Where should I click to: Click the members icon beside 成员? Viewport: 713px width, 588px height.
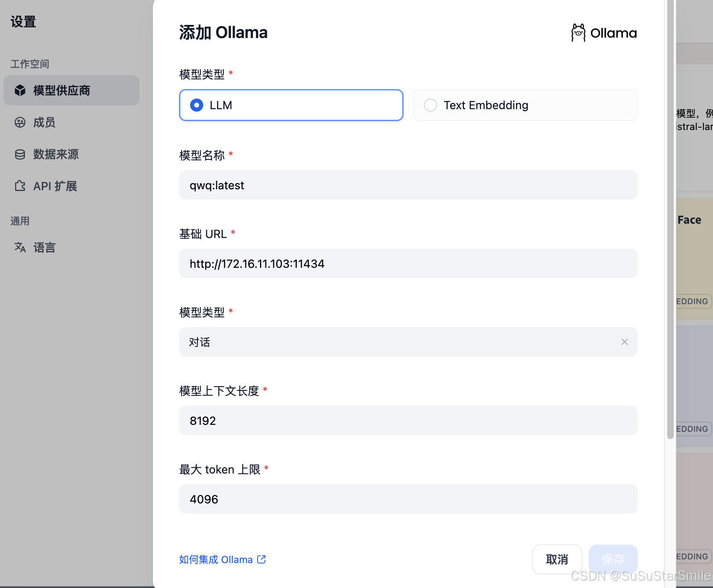pyautogui.click(x=20, y=122)
